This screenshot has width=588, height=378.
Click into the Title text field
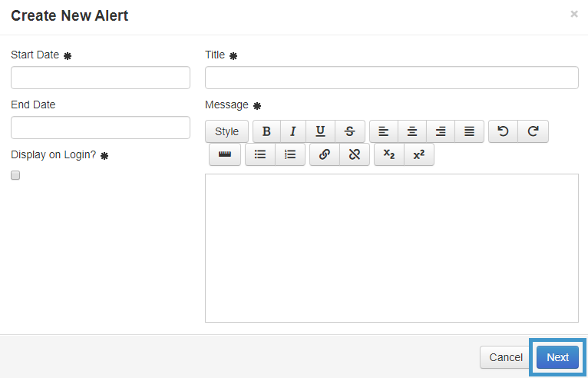pos(392,78)
